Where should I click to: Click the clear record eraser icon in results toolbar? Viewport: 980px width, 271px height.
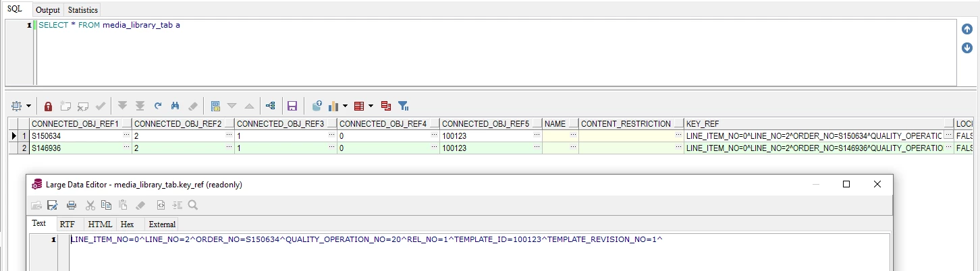192,107
